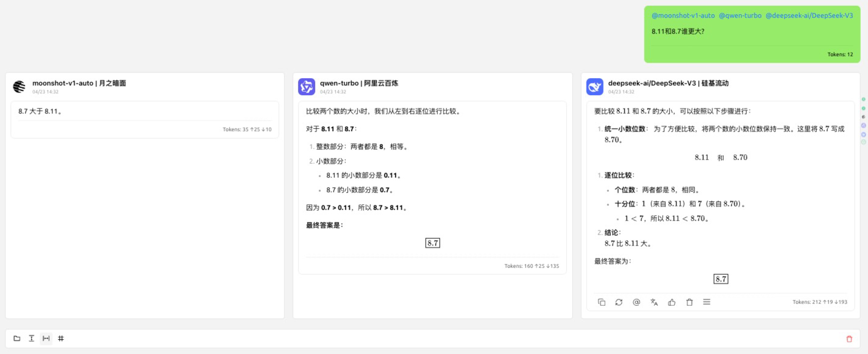Click qwen bullet "8.11 的小数部分是 0.11。"
This screenshot has width=868, height=354.
(x=364, y=175)
